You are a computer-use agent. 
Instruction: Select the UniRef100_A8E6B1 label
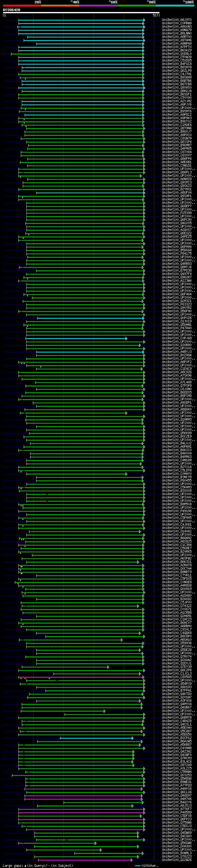pyautogui.click(x=177, y=162)
